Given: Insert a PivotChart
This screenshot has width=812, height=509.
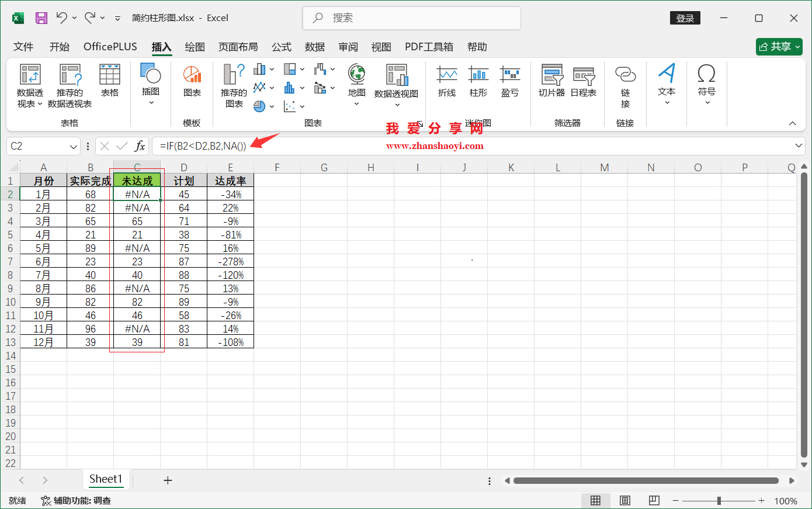Looking at the screenshot, I should pyautogui.click(x=397, y=82).
